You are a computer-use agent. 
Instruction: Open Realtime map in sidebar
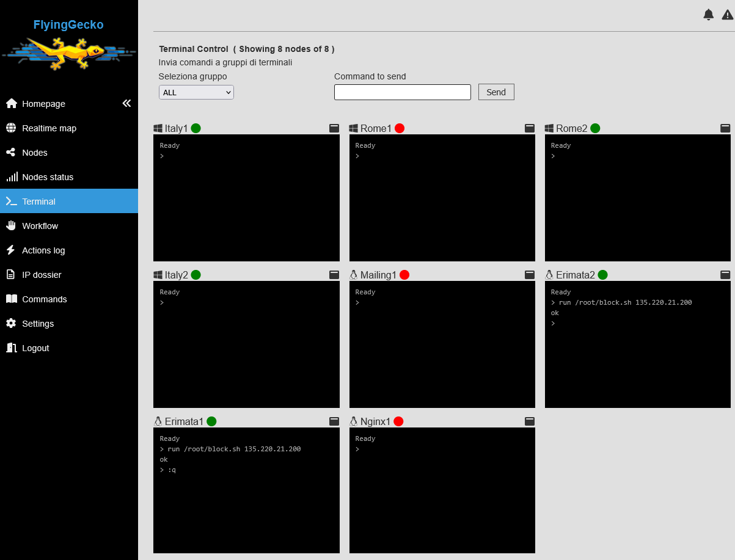coord(49,128)
